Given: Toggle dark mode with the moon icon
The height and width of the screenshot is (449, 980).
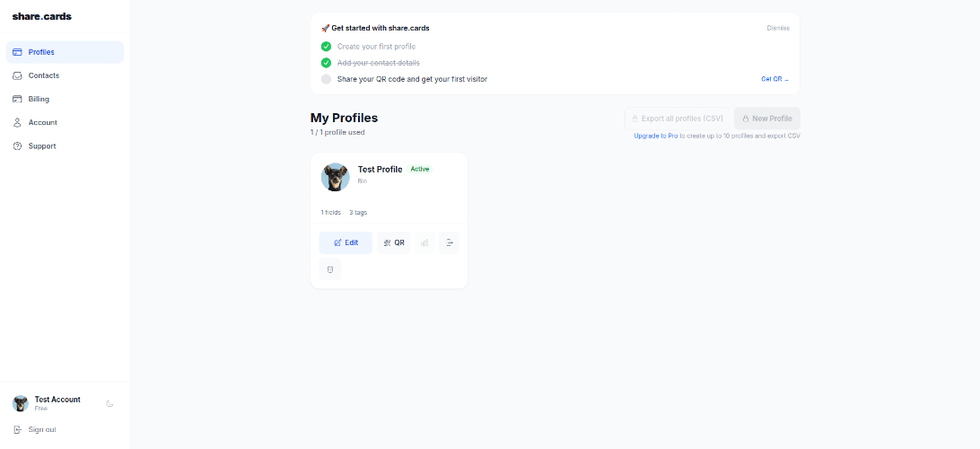Looking at the screenshot, I should (x=109, y=404).
